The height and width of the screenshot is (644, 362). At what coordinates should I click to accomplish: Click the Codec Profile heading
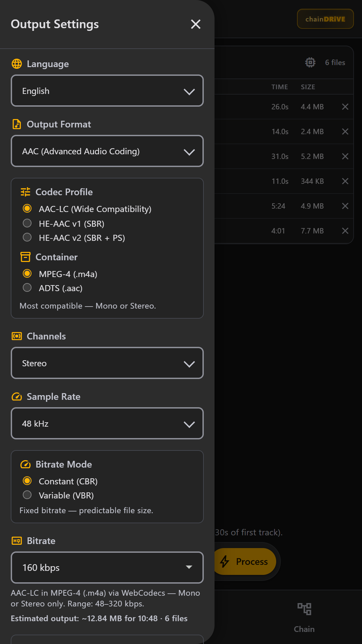[x=64, y=192]
